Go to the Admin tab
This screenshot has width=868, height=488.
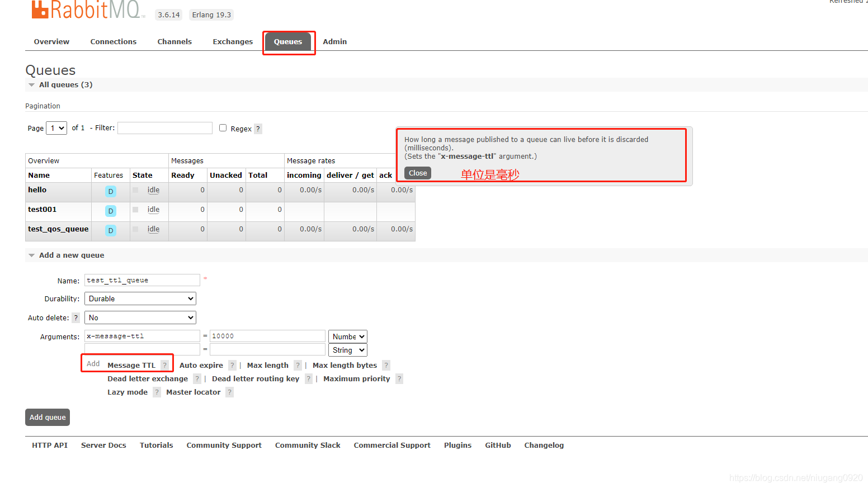pos(335,42)
